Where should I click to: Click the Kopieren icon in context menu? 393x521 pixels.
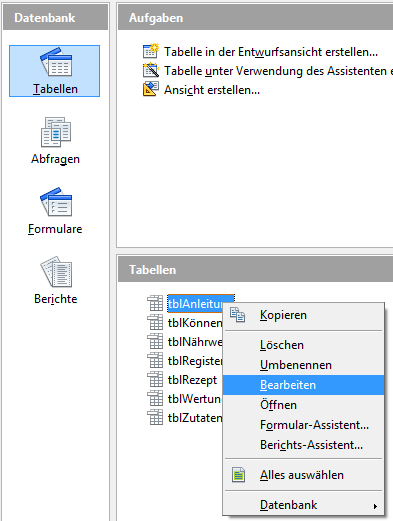pyautogui.click(x=238, y=315)
